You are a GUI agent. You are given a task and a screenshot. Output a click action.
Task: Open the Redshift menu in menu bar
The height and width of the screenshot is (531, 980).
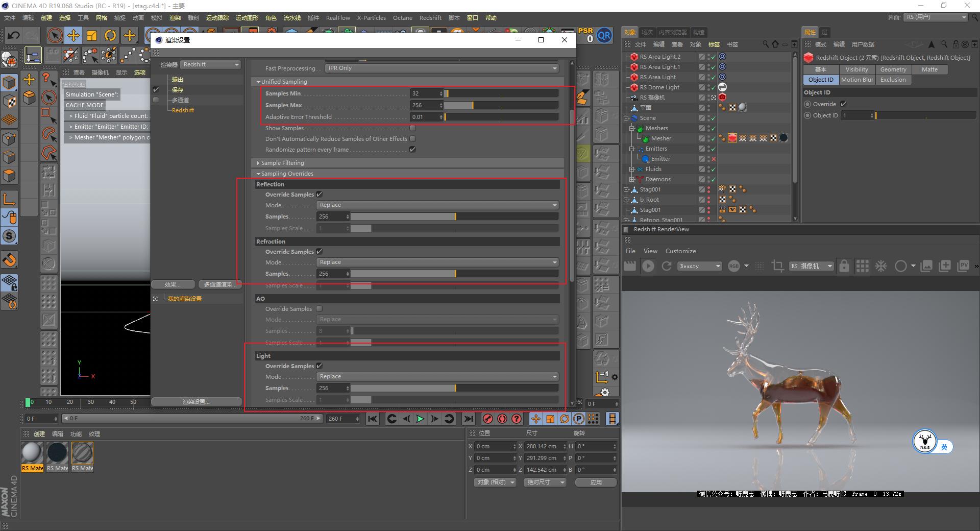point(430,18)
